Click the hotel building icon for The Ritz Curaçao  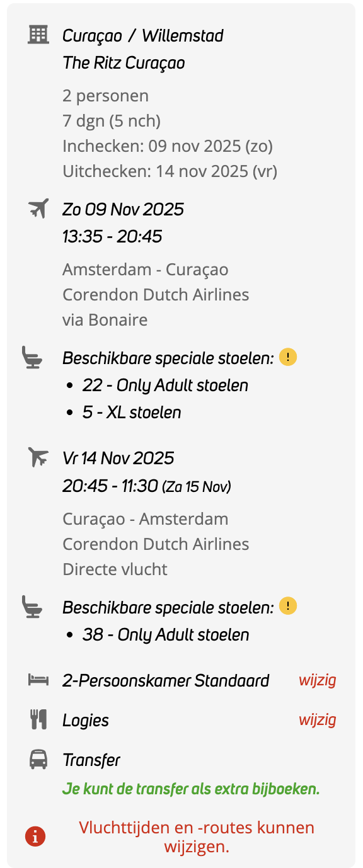[39, 35]
